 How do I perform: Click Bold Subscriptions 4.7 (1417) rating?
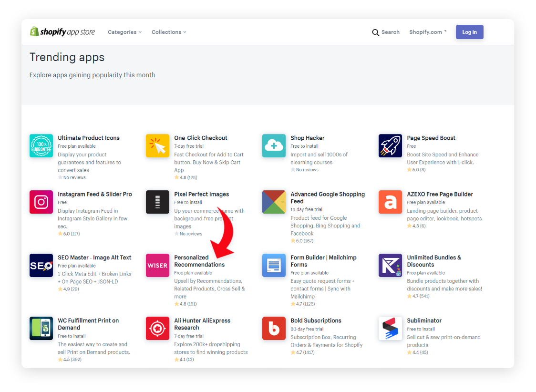tap(302, 352)
